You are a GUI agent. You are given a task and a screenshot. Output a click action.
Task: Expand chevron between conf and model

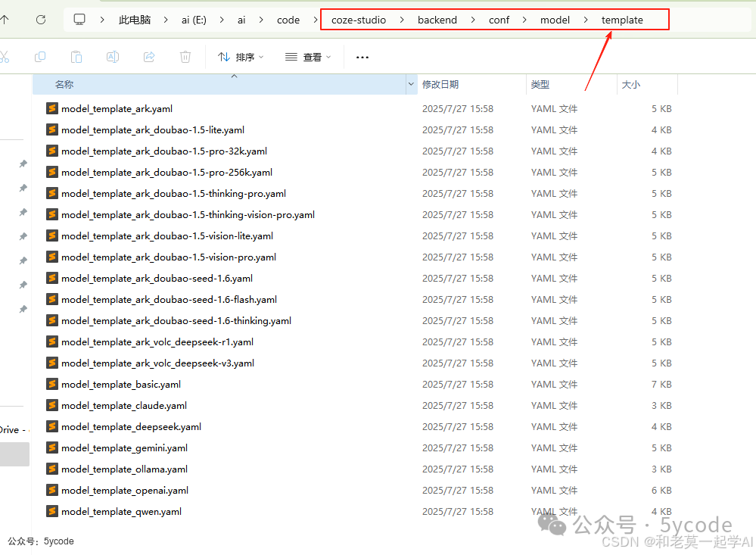524,20
